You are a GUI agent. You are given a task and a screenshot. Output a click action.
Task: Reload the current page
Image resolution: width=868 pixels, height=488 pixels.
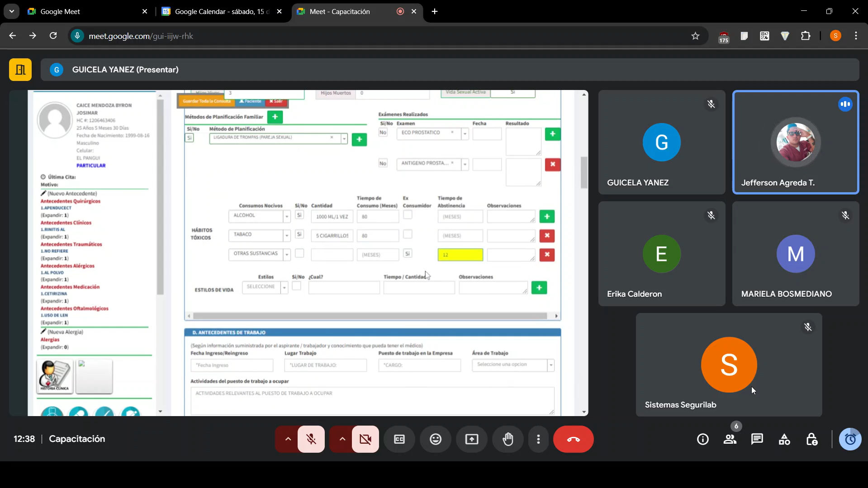(x=53, y=36)
